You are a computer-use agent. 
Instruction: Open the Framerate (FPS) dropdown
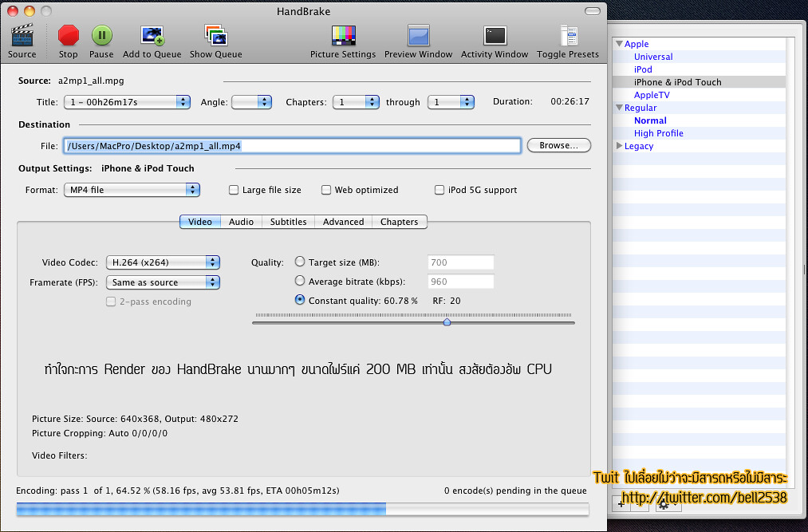click(x=163, y=282)
